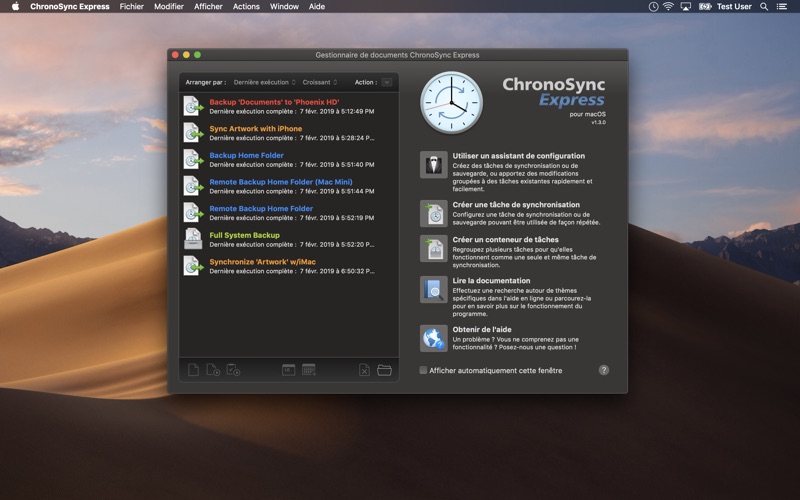The height and width of the screenshot is (500, 800).
Task: Click execution date ending 5:52:19 PM
Action: click(337, 218)
